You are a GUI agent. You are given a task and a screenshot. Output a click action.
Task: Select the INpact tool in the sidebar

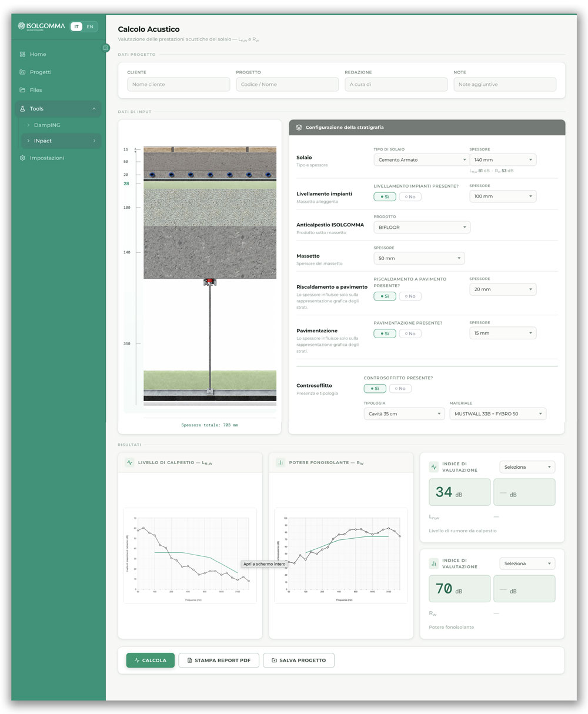[x=61, y=141]
